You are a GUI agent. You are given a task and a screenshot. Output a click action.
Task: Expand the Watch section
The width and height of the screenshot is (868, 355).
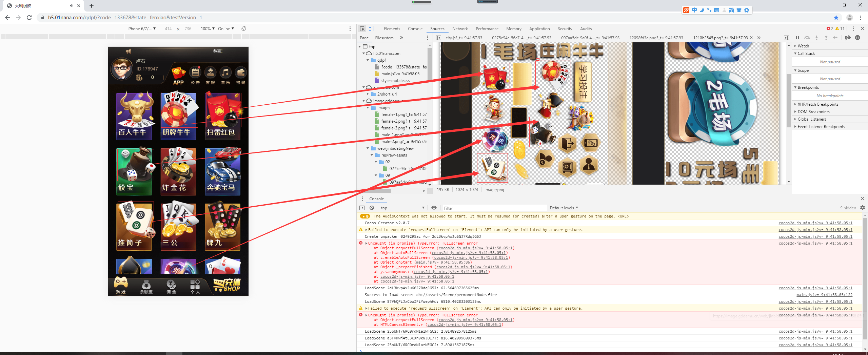pos(830,46)
